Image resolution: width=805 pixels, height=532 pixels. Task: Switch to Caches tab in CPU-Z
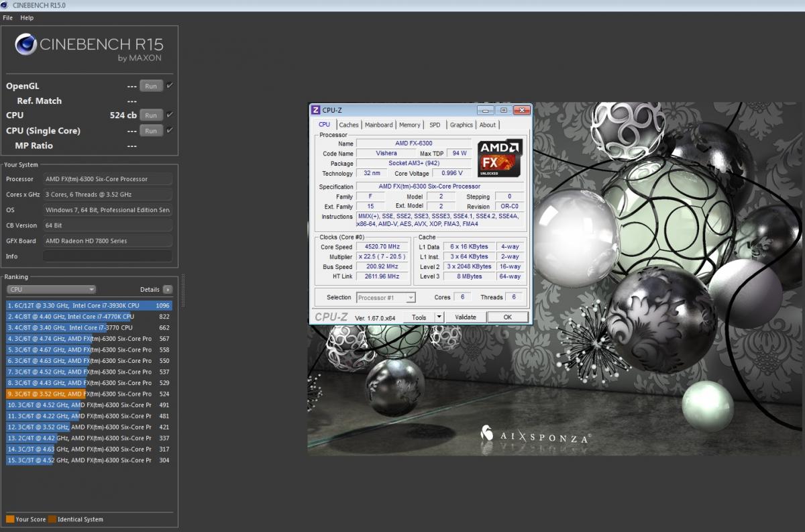coord(349,125)
